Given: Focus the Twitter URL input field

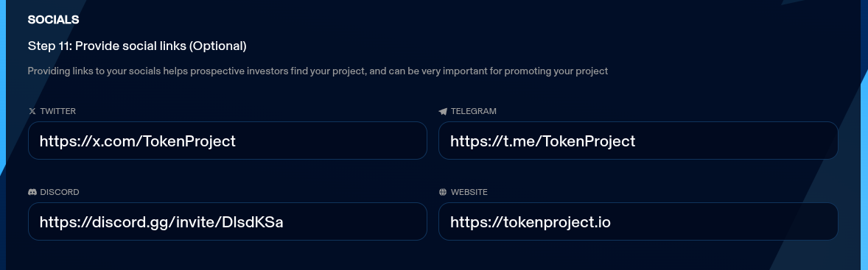Looking at the screenshot, I should [x=228, y=141].
